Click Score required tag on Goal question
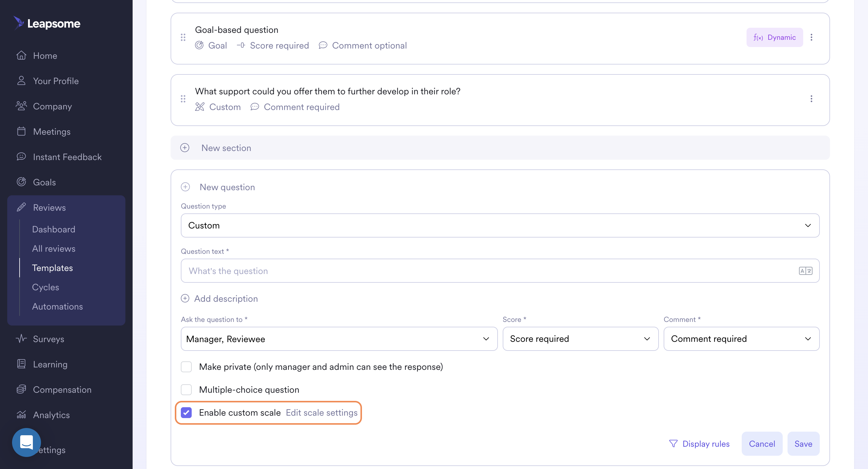This screenshot has width=868, height=469. click(279, 46)
